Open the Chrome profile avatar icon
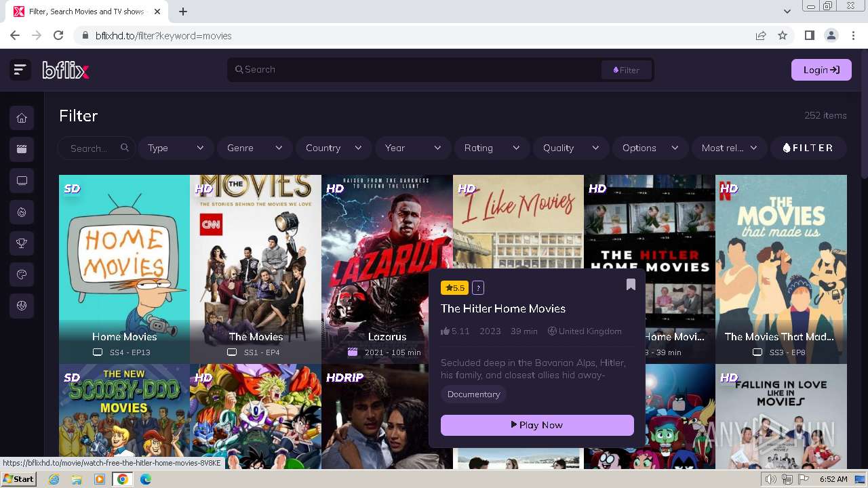868x488 pixels. 831,35
